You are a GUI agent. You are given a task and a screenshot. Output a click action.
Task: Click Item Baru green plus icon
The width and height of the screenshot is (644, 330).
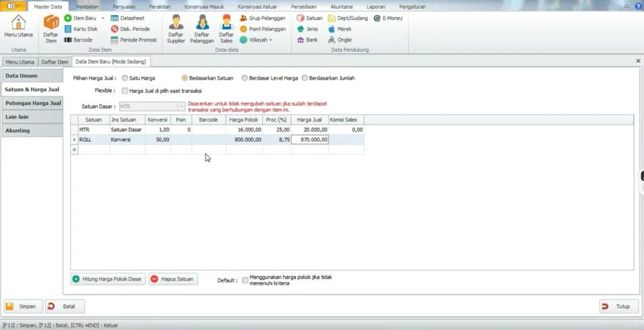(68, 18)
